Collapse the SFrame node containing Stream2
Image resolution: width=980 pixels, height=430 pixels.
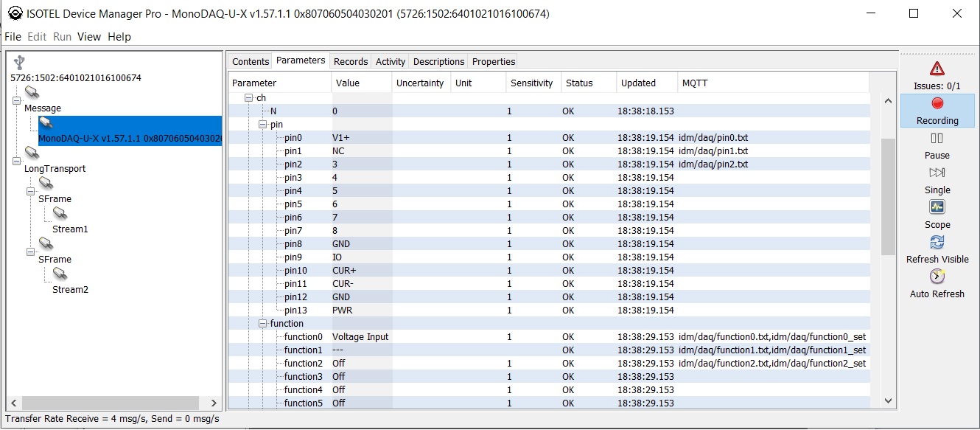(x=32, y=252)
